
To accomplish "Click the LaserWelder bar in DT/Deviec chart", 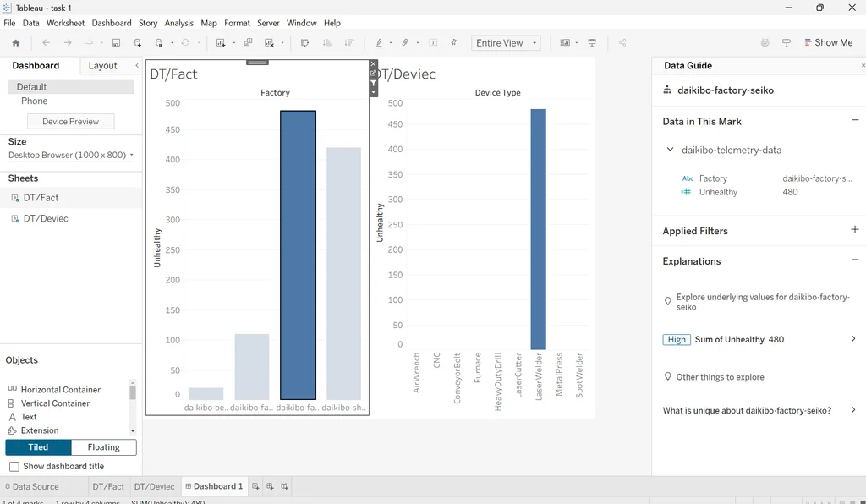I will [x=539, y=229].
